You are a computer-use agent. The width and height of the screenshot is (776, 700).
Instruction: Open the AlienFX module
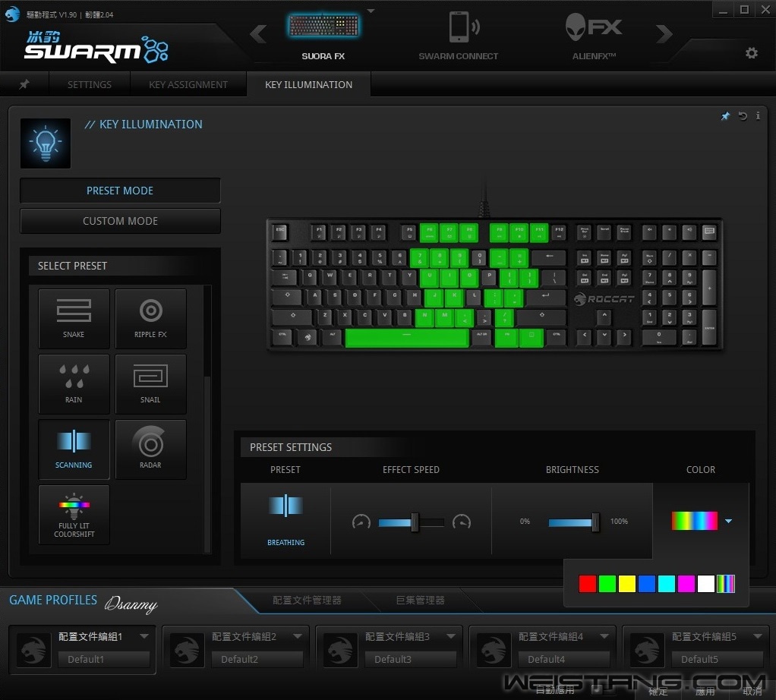tap(594, 35)
